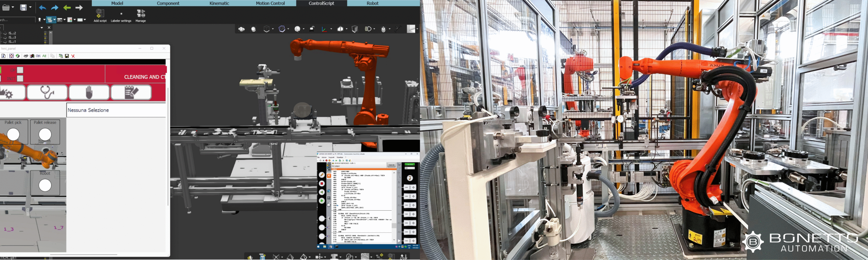868x260 pixels.
Task: Click the red stop button on the pendant
Action: [322, 183]
